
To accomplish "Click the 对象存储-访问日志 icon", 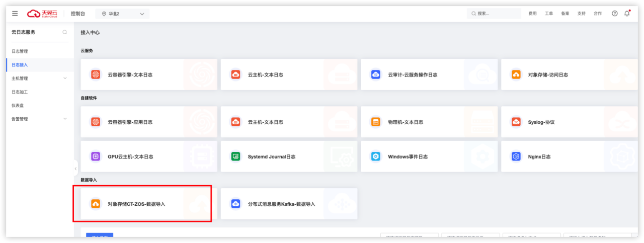I will pos(516,74).
